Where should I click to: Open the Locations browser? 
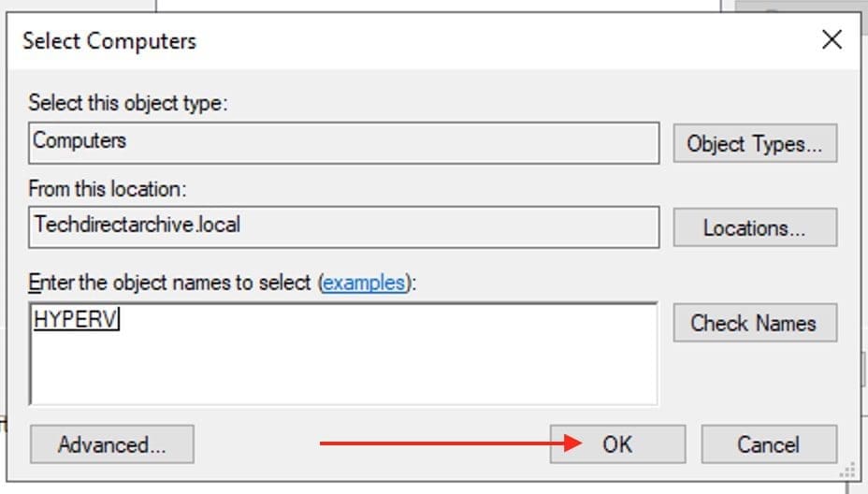click(x=754, y=228)
